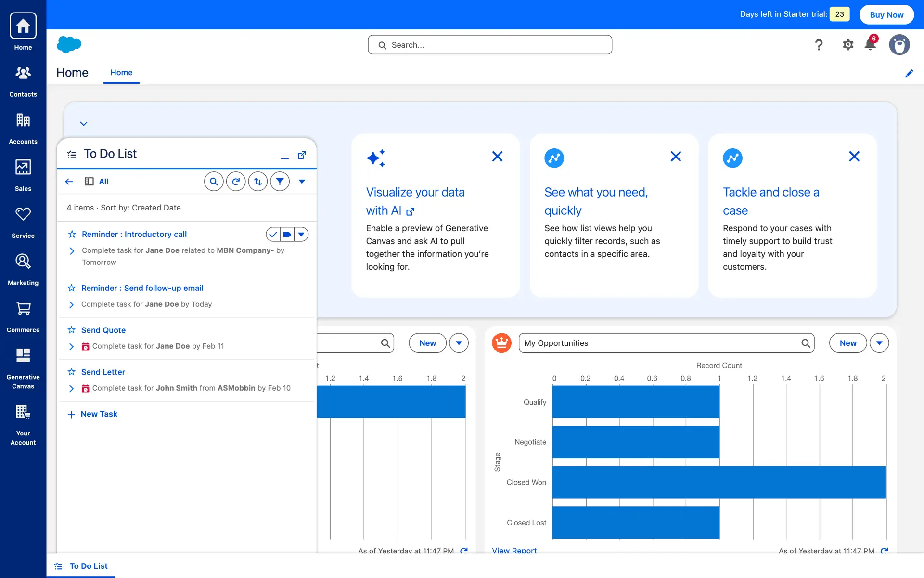Image resolution: width=924 pixels, height=578 pixels.
Task: Open the View Report link
Action: 514,550
